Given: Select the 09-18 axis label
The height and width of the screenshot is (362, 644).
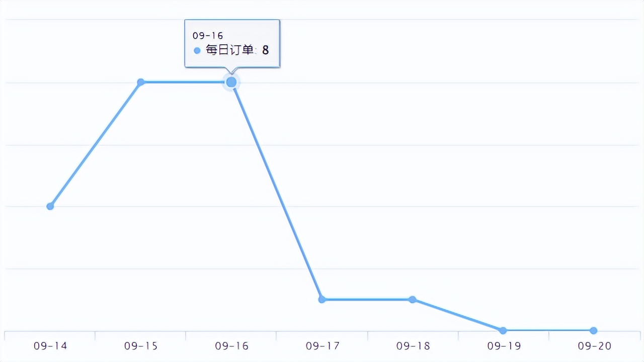Looking at the screenshot, I should 413,346.
